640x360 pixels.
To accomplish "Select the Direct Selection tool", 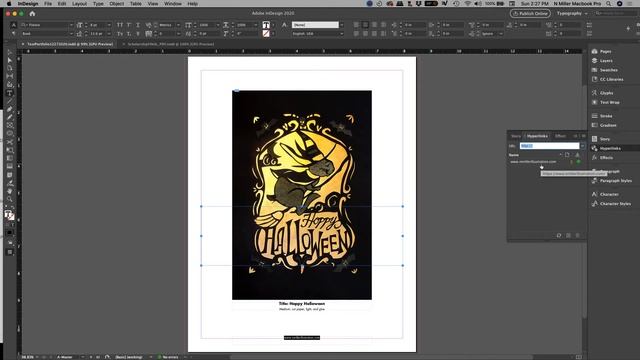I will coord(9,60).
